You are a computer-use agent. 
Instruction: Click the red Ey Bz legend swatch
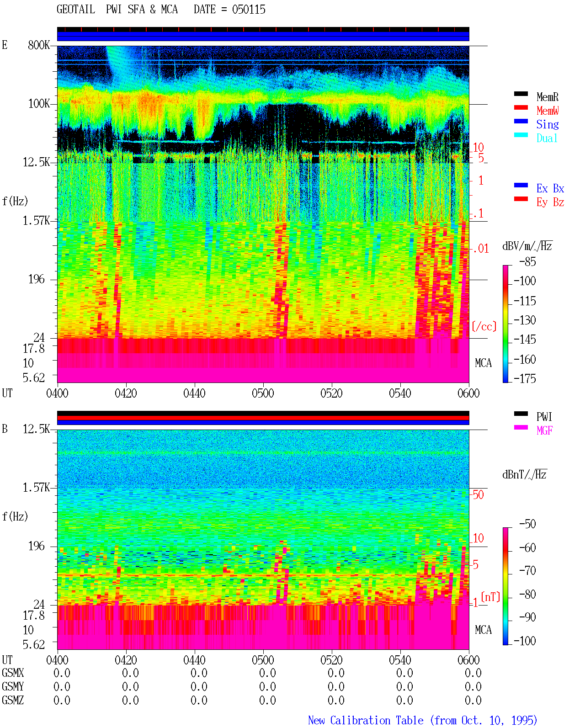click(521, 199)
